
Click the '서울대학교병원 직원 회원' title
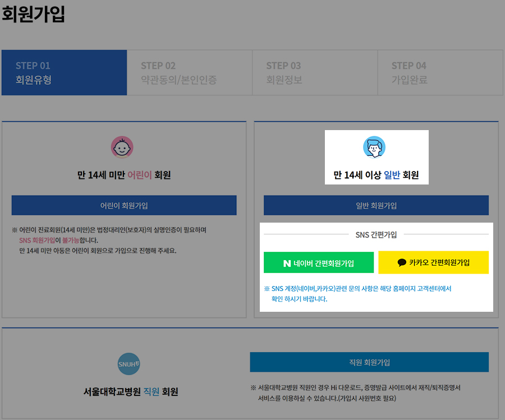pos(131,391)
